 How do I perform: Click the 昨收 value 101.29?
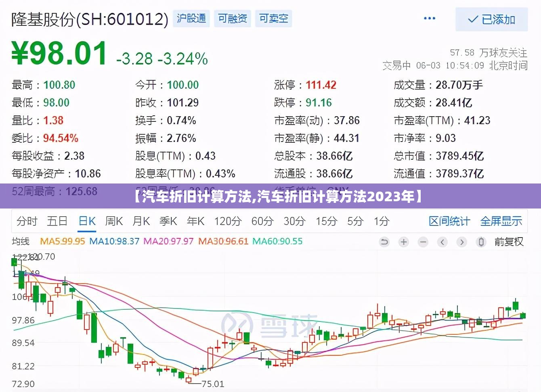pos(183,102)
